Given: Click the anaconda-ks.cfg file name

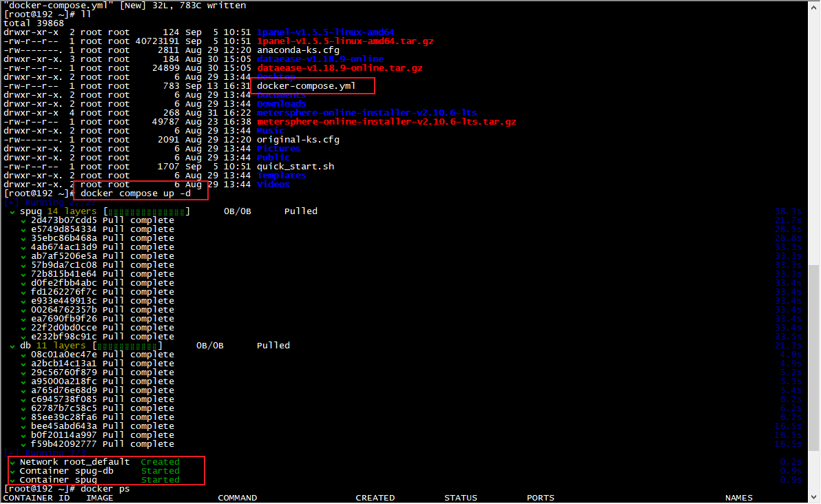Looking at the screenshot, I should click(298, 50).
